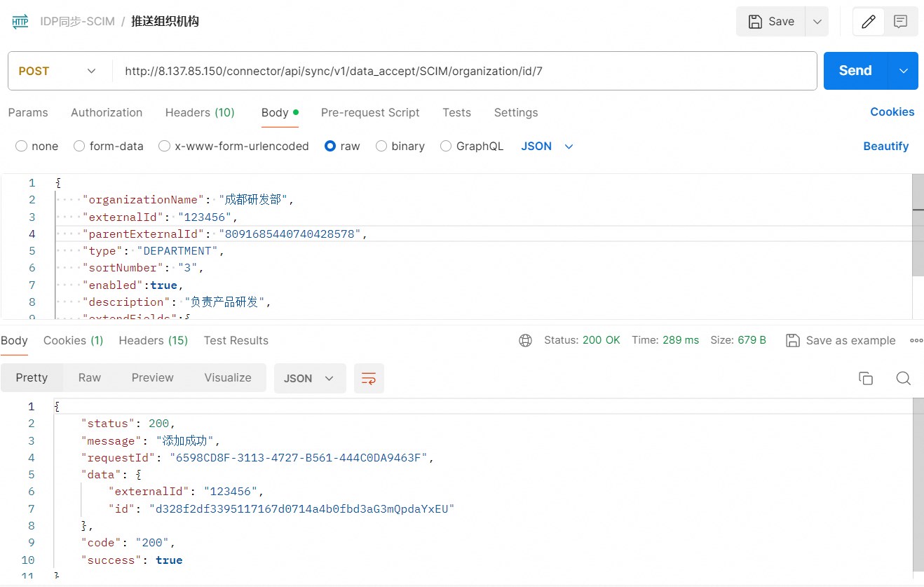The height and width of the screenshot is (587, 924).
Task: Click the globe network icon
Action: tap(525, 341)
